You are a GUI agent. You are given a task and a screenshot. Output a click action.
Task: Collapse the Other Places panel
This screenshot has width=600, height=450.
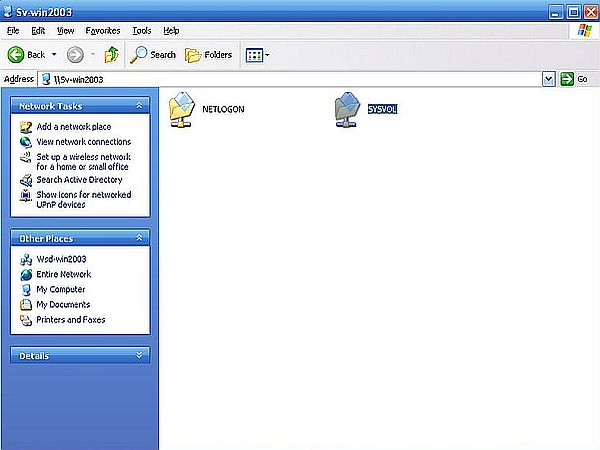pos(139,238)
